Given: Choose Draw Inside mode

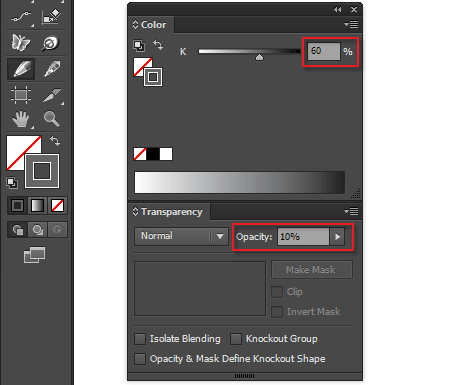Looking at the screenshot, I should 57,230.
